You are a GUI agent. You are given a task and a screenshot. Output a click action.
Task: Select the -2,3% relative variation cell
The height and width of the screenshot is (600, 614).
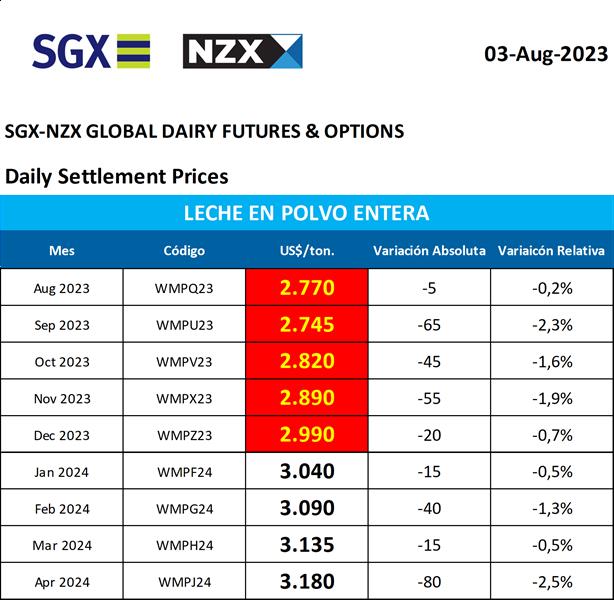click(x=551, y=326)
